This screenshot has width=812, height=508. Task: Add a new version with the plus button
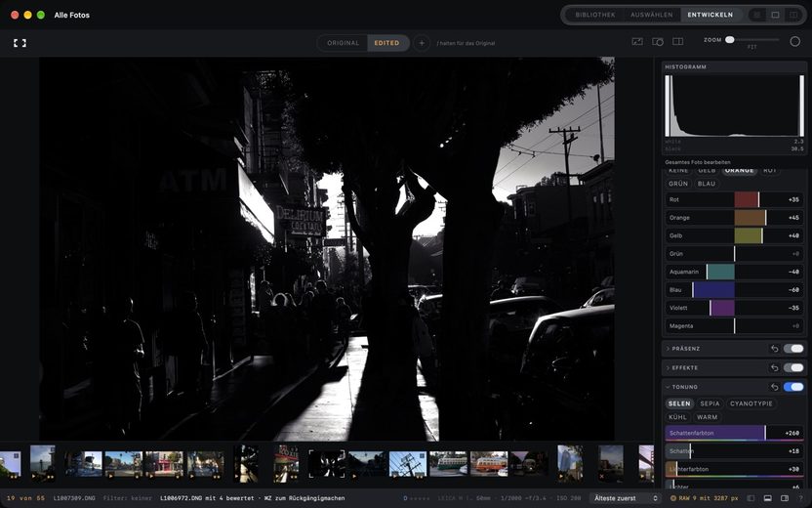pos(422,43)
